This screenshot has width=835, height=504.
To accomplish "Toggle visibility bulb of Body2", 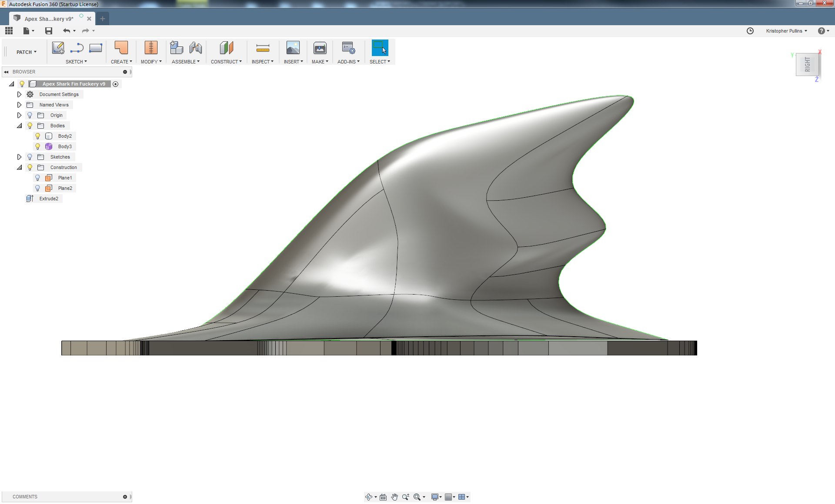I will 38,136.
